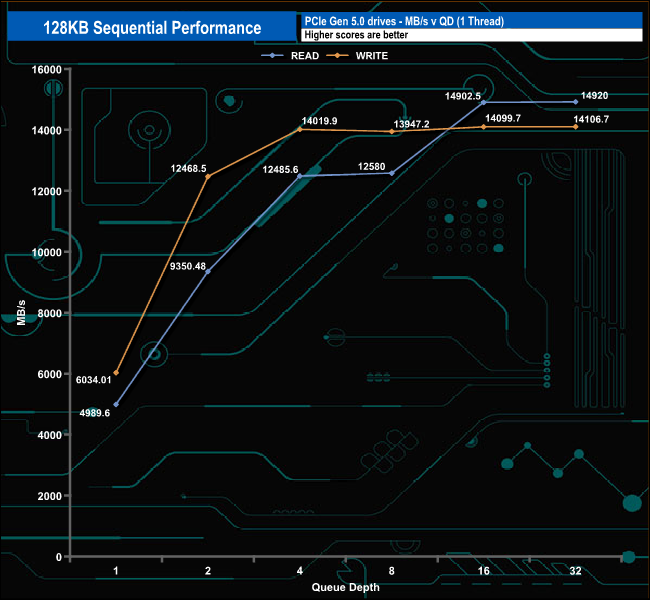
Task: Click the write data point at queue depth 8
Action: coord(392,131)
